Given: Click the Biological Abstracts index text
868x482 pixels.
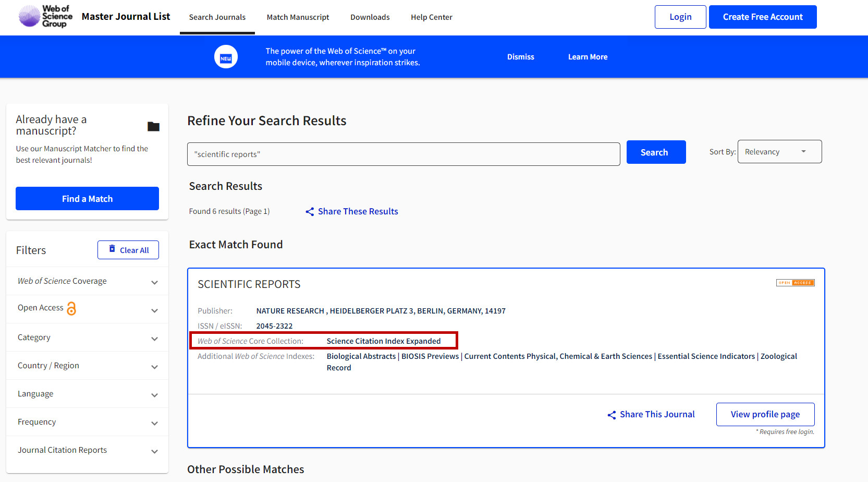Looking at the screenshot, I should click(361, 356).
